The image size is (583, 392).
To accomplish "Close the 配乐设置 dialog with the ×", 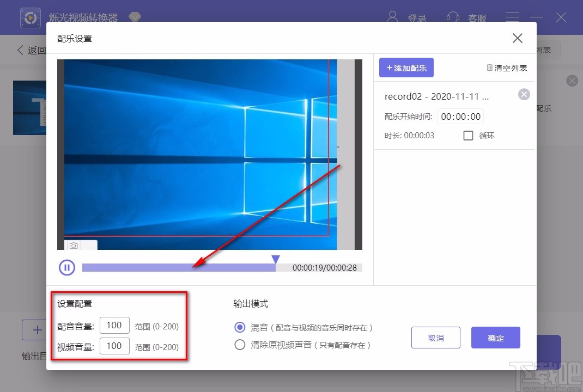I will coord(517,38).
